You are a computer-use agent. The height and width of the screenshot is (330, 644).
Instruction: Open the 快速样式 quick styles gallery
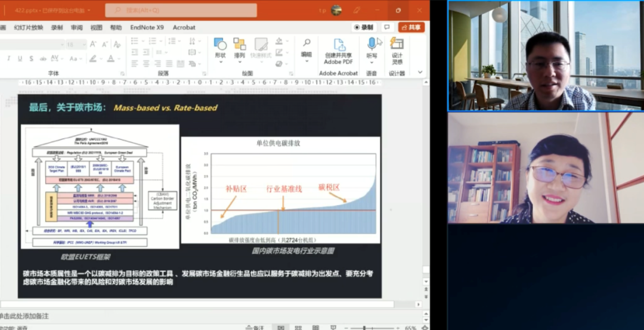coord(261,50)
